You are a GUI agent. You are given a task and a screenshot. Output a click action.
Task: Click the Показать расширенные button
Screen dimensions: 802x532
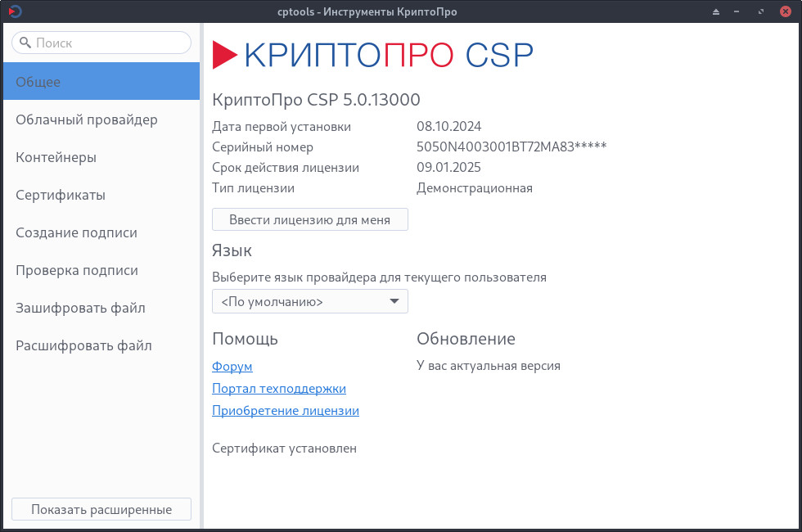coord(101,509)
